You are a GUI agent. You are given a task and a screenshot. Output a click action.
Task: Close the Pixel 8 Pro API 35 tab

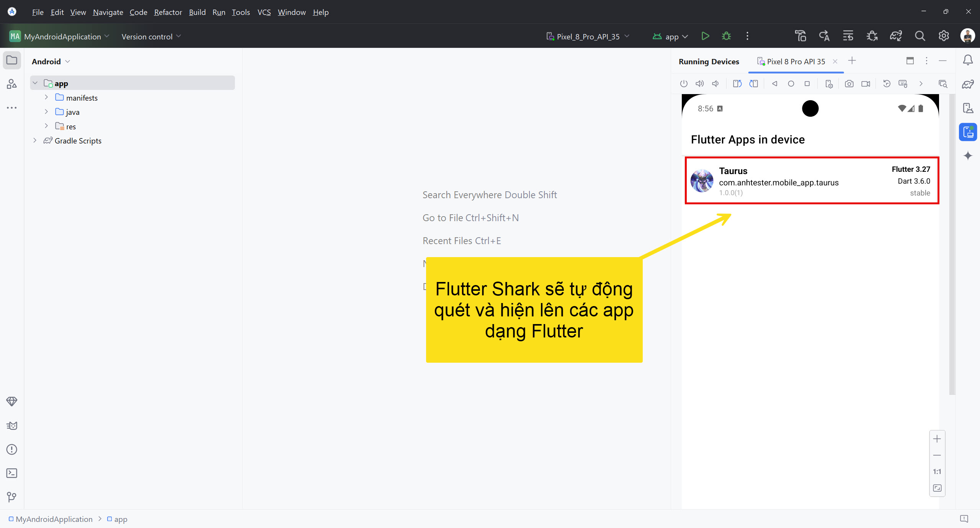[x=835, y=62]
